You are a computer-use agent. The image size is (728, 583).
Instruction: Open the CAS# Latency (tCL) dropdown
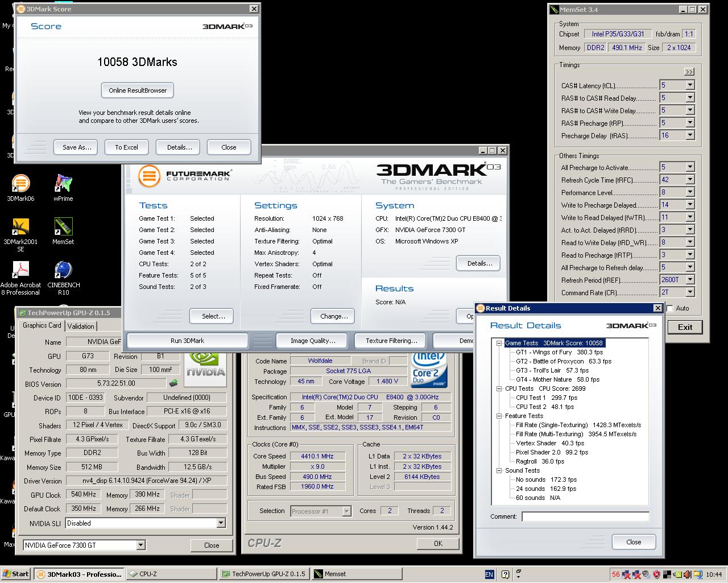click(690, 85)
